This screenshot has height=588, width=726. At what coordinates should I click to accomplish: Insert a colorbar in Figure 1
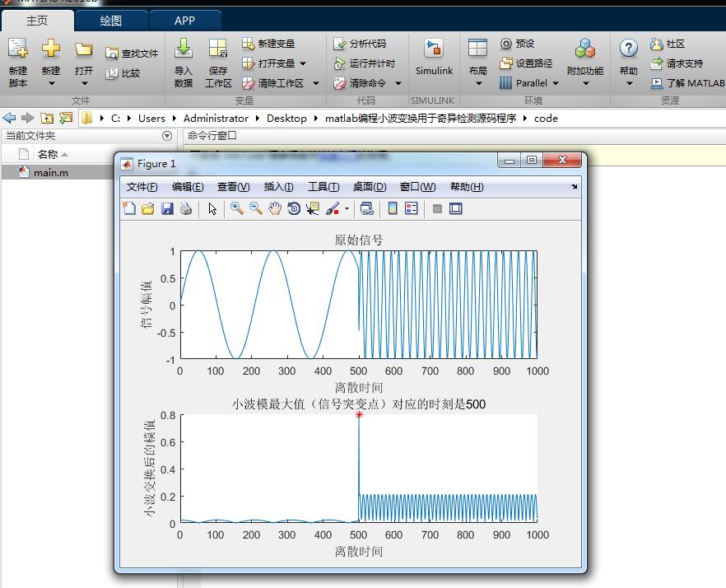393,208
